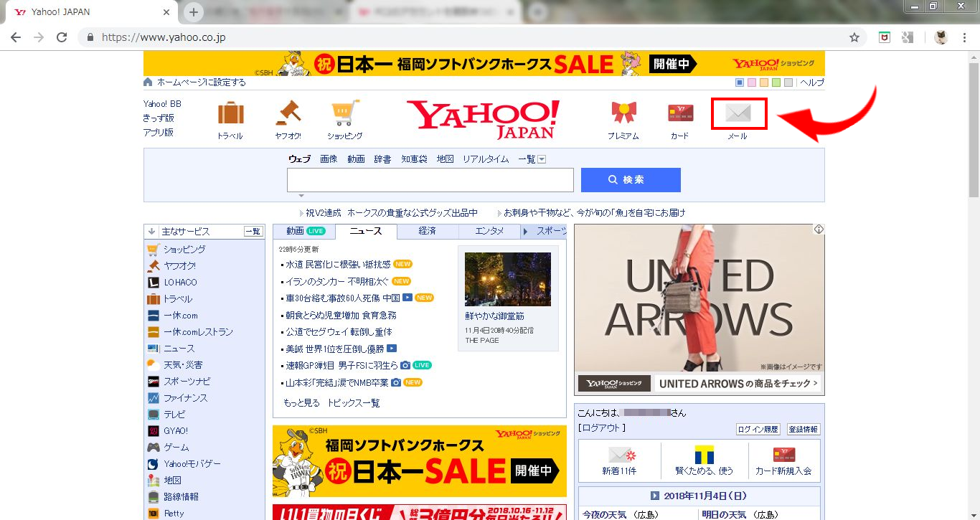
Task: Open ショッピング in the sidebar services list
Action: [184, 250]
